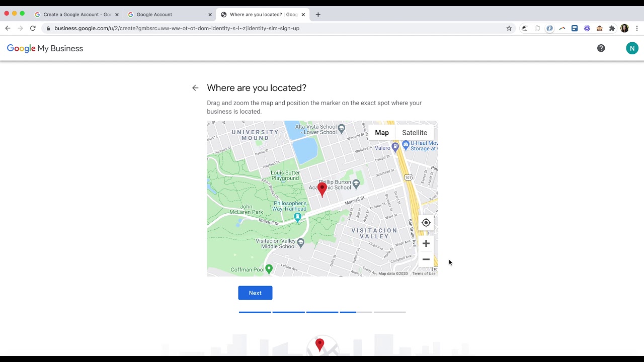Open a new browser tab

(x=318, y=15)
